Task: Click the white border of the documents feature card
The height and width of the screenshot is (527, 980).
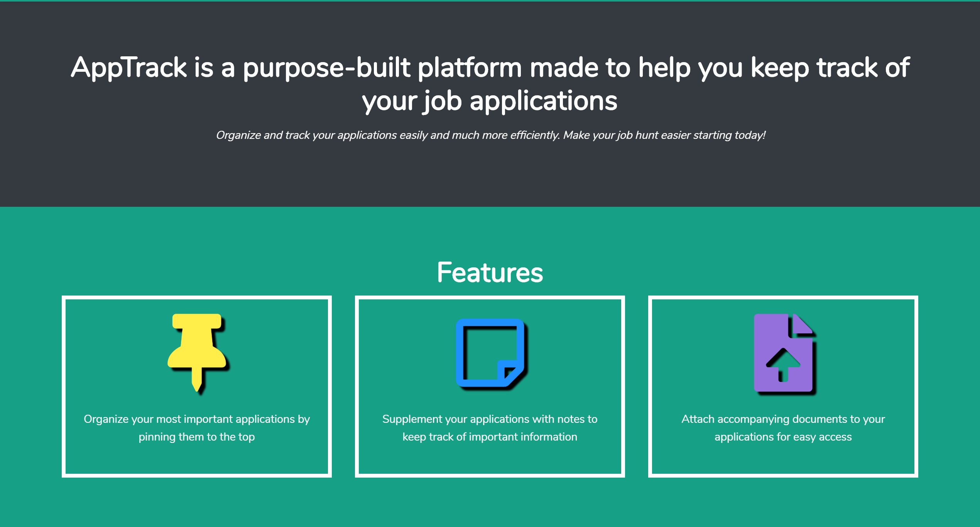Action: point(650,386)
